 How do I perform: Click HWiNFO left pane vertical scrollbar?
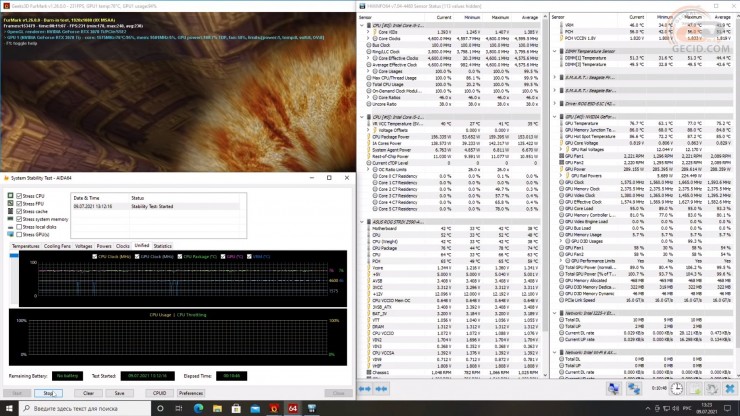click(x=546, y=175)
